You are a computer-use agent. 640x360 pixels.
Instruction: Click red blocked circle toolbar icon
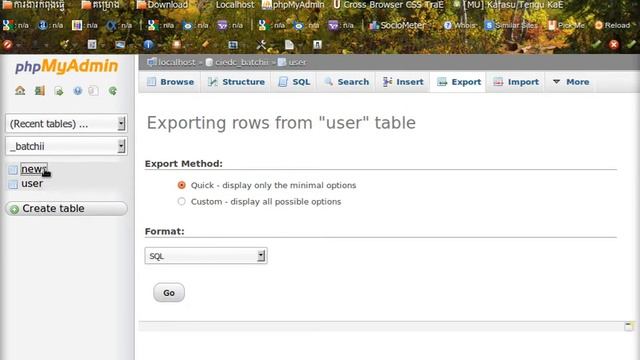click(x=7, y=44)
